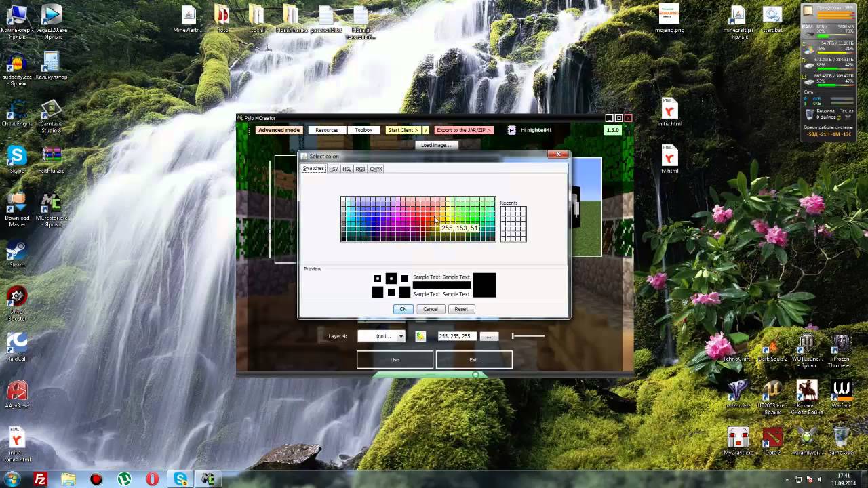Open the Camtasia Studio 8 shortcut
The height and width of the screenshot is (488, 868).
[x=52, y=116]
